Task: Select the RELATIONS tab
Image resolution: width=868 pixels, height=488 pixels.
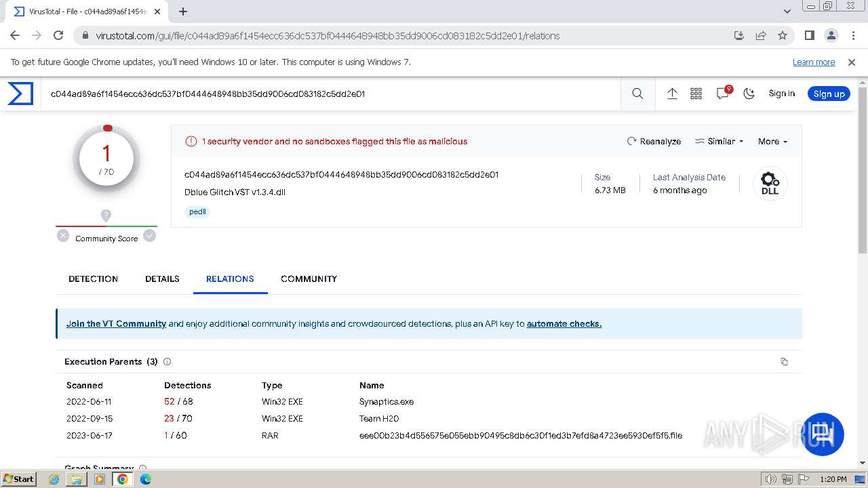Action: [x=230, y=279]
